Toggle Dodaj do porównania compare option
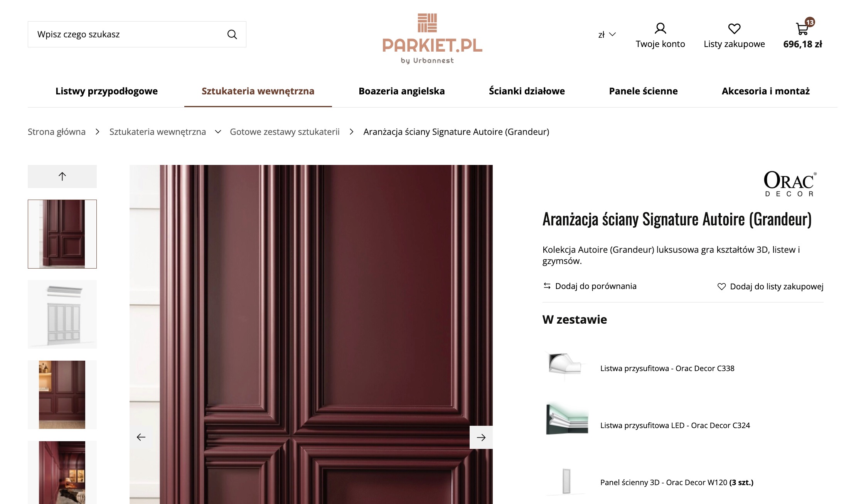This screenshot has height=504, width=856. pyautogui.click(x=590, y=286)
